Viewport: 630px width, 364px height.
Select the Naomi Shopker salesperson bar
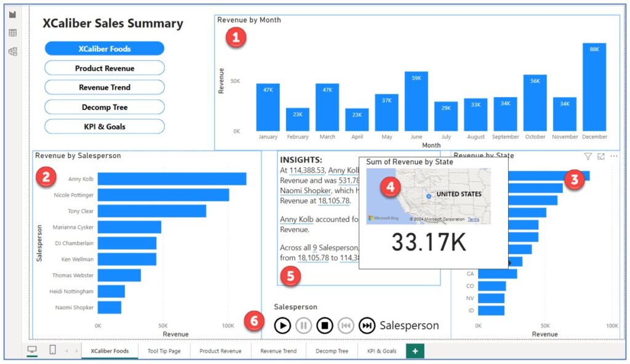pos(110,307)
